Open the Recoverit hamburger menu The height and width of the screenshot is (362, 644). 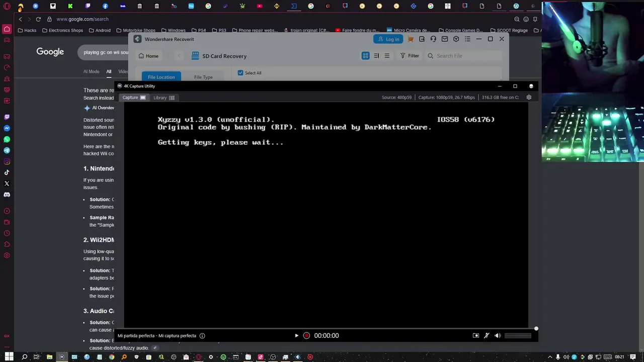pos(467,39)
